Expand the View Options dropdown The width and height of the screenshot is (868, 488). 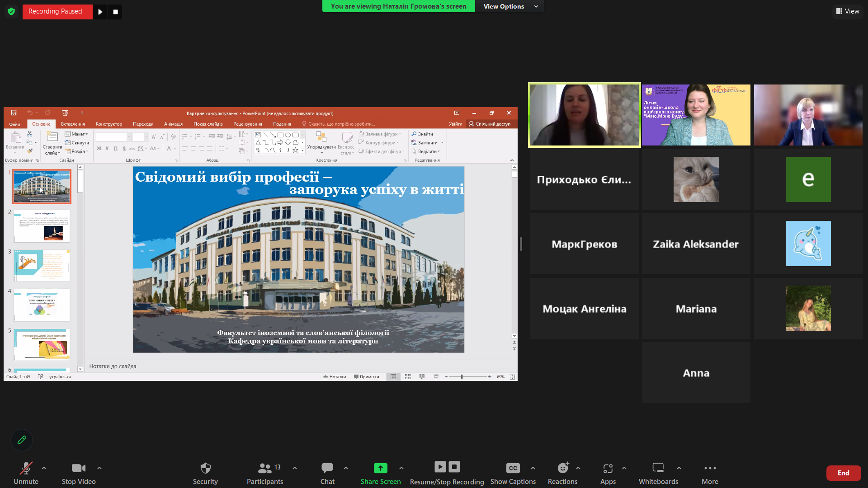(510, 6)
